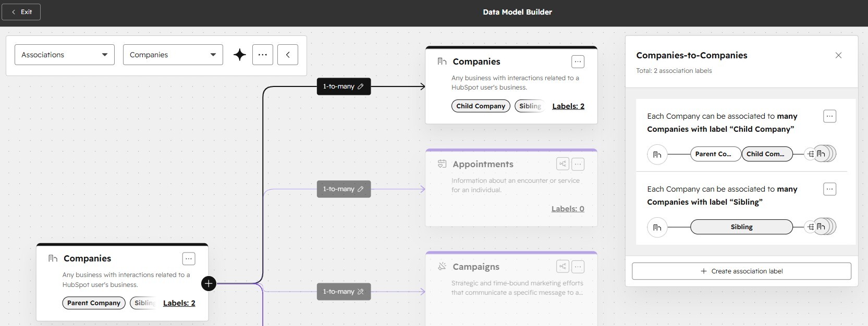Click source company icon in Sibling row
The width and height of the screenshot is (868, 326).
point(657,227)
